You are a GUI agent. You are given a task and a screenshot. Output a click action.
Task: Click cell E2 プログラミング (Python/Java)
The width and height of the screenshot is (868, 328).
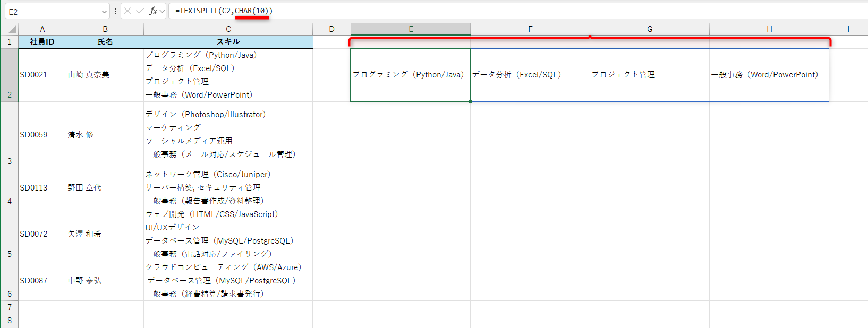pos(411,75)
